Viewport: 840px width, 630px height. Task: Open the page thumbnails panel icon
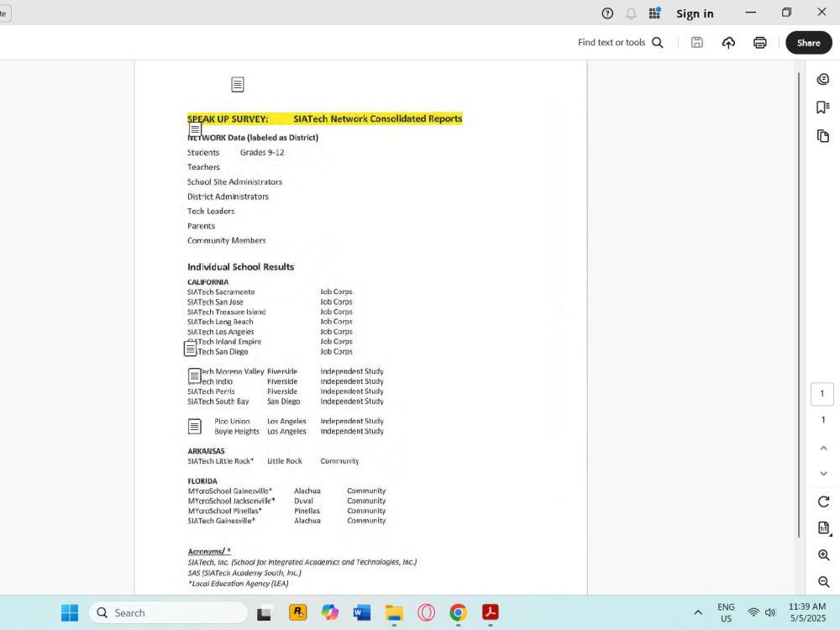[x=823, y=135]
